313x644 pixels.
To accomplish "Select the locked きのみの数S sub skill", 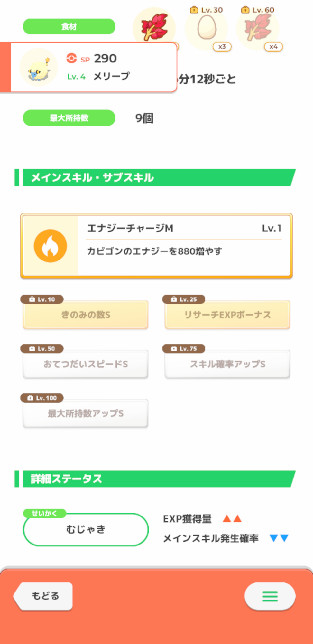I will pos(86,315).
